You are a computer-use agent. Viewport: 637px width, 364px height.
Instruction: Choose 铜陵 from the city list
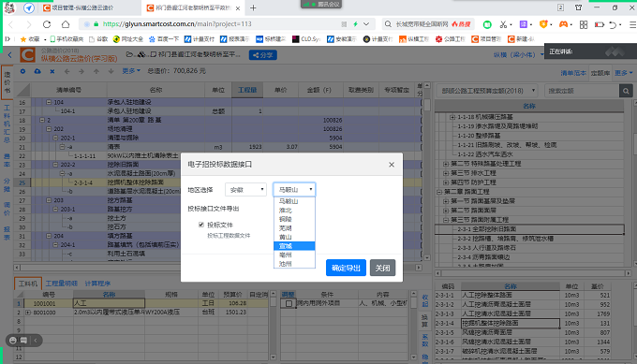coord(294,219)
